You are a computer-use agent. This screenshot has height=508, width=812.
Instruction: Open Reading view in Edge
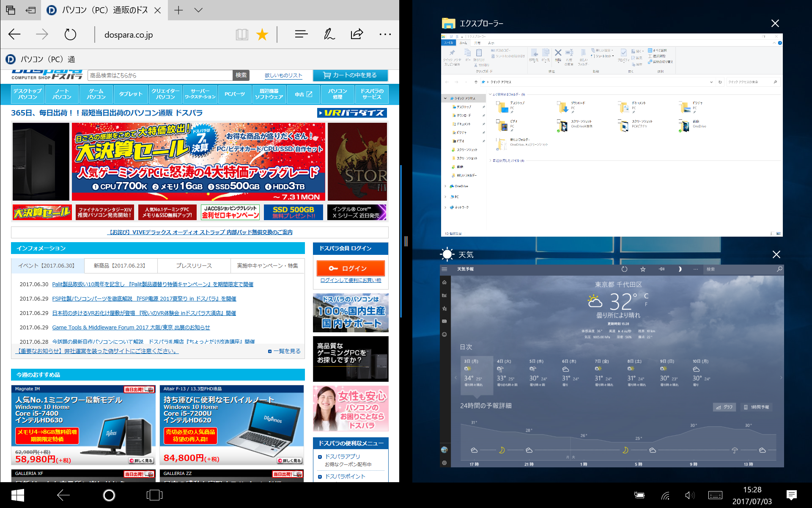[242, 34]
